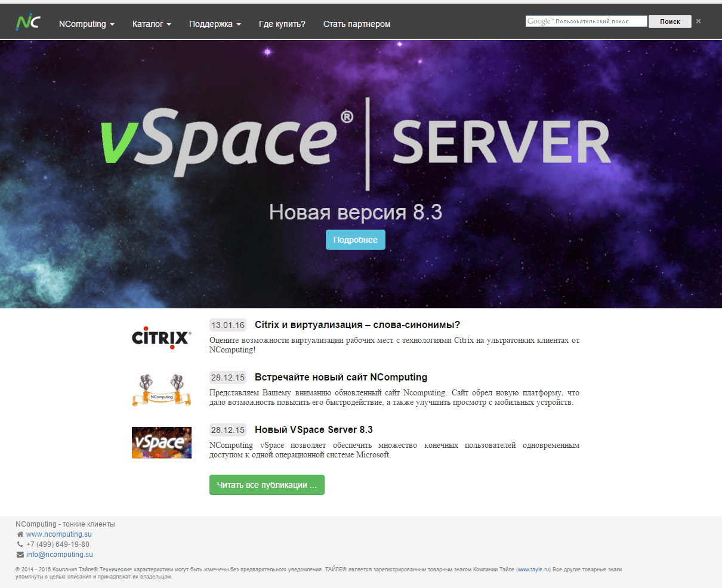
Task: Click the Поиск search button
Action: [669, 21]
